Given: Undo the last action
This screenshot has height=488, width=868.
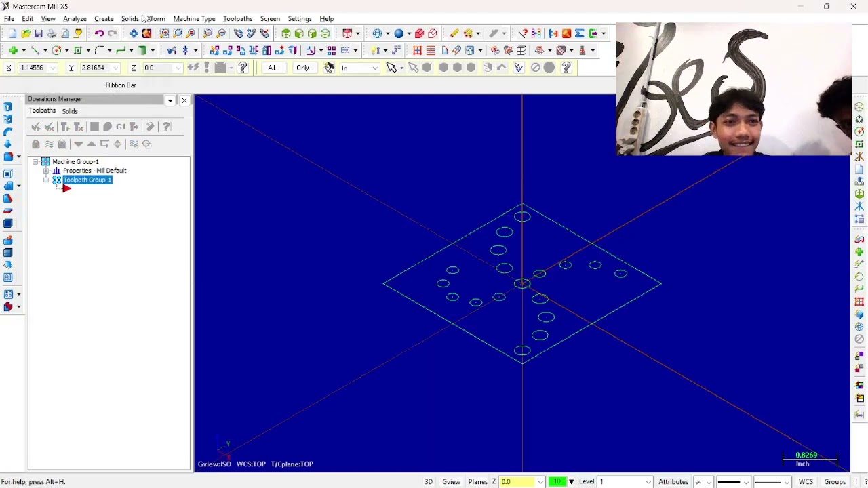Looking at the screenshot, I should click(99, 33).
